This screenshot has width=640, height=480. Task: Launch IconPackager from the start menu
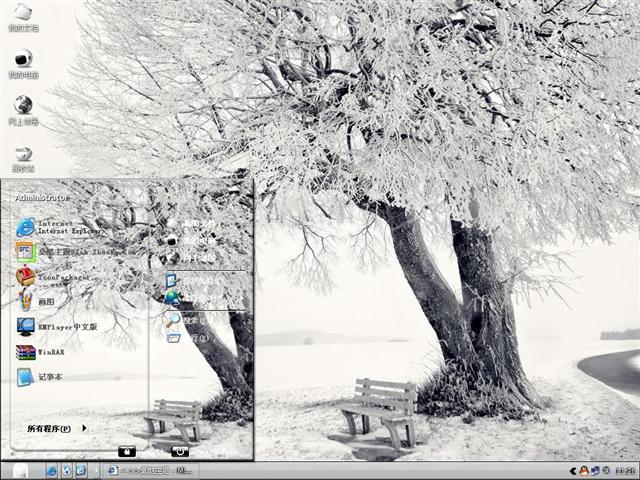[53, 277]
